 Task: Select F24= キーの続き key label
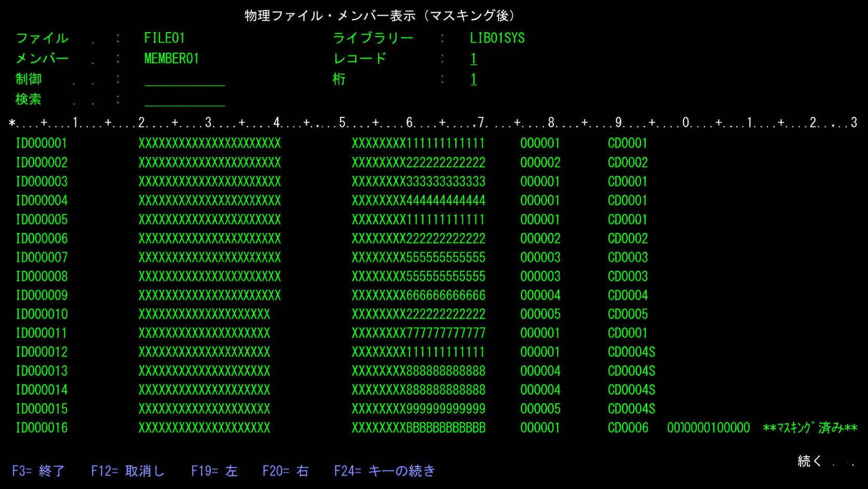coord(385,471)
